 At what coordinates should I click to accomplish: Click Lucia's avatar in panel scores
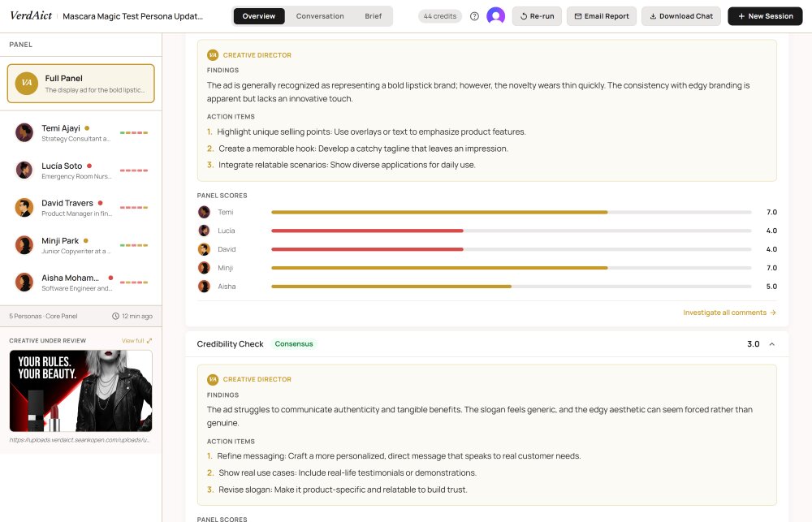click(x=204, y=231)
